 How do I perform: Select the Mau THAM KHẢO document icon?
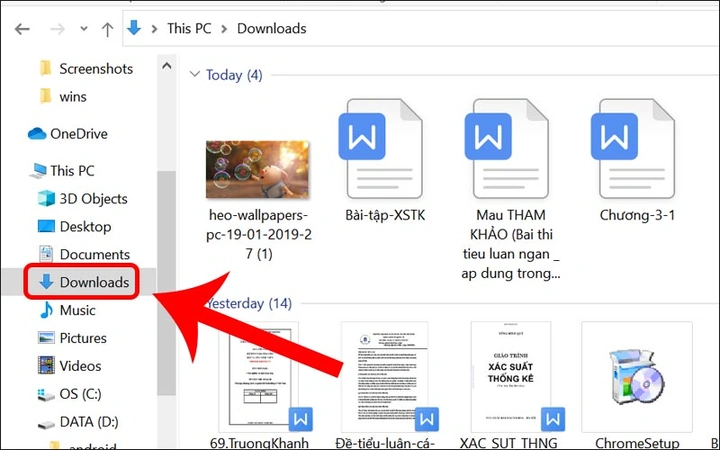click(x=506, y=149)
